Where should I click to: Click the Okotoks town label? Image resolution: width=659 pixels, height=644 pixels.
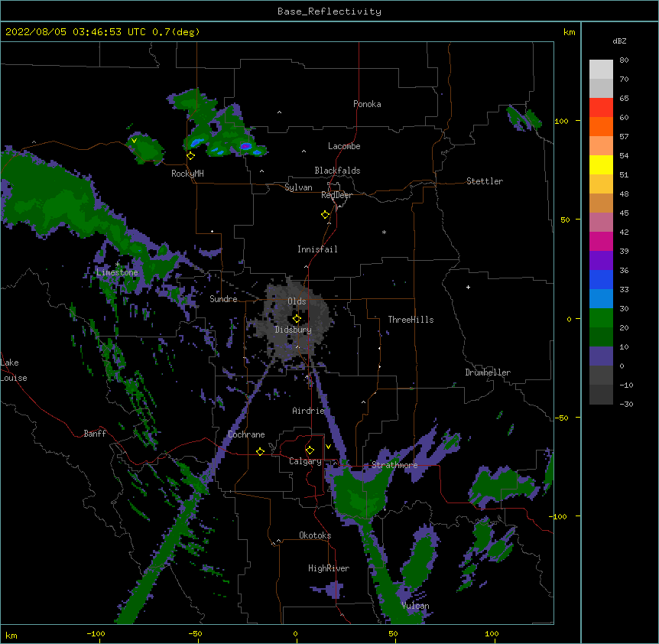315,535
